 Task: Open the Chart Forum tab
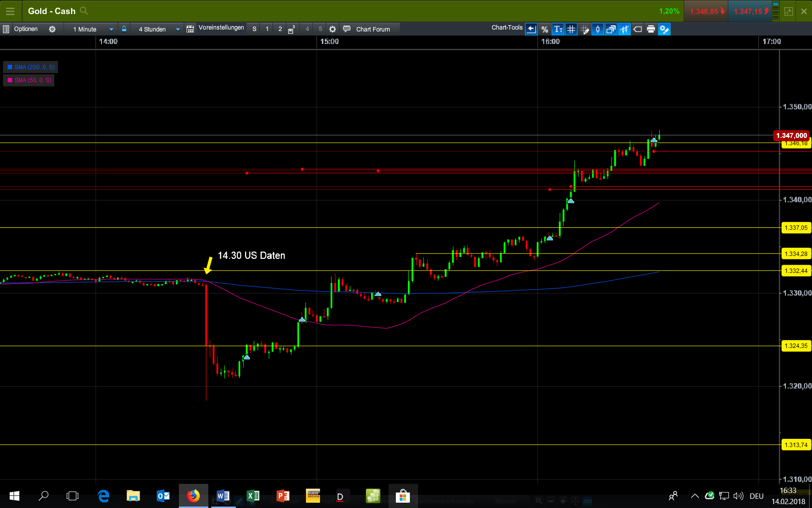tap(369, 29)
